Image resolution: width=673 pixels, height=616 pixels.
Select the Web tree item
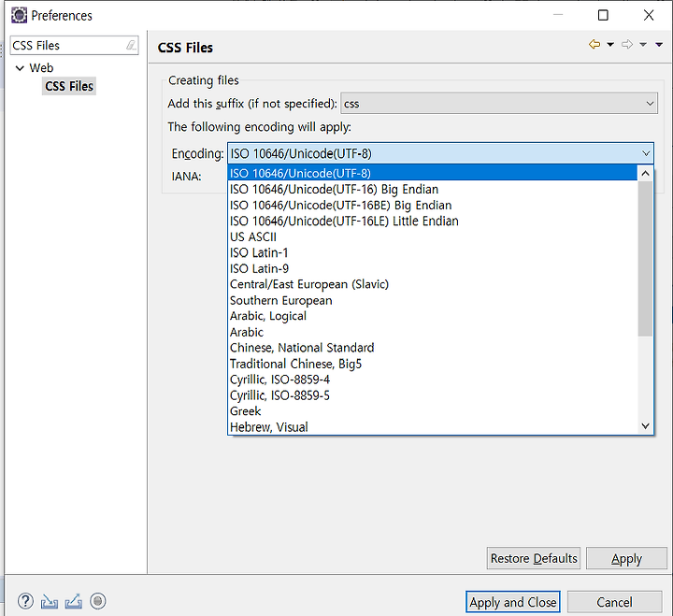coord(41,68)
